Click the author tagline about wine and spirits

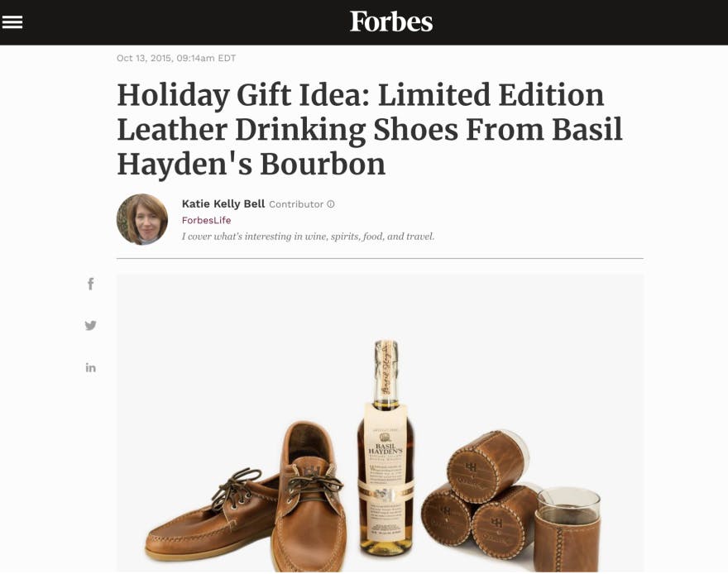tap(309, 237)
